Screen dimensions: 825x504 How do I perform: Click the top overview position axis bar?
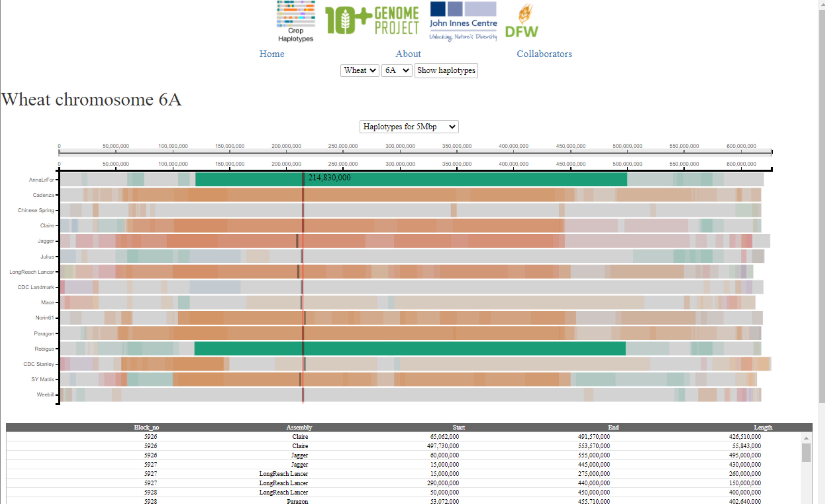coord(415,152)
